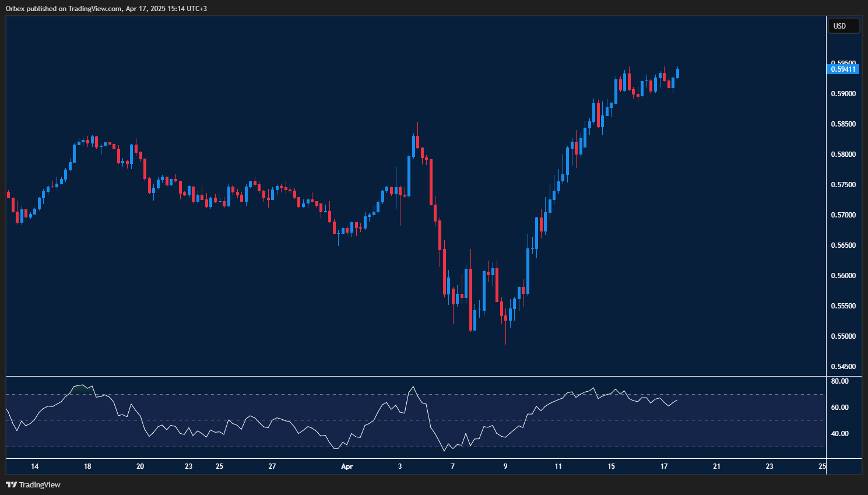Click the 40.00 RSI scale label
This screenshot has height=495, width=868.
[839, 434]
